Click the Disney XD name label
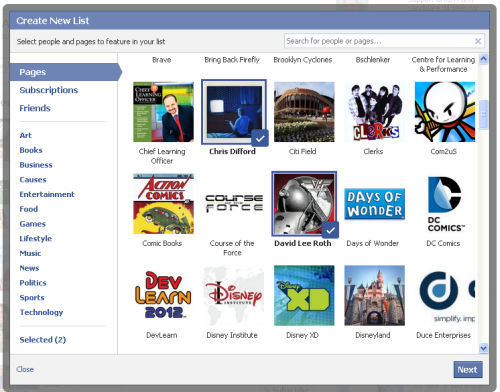500x392 pixels. coord(302,335)
